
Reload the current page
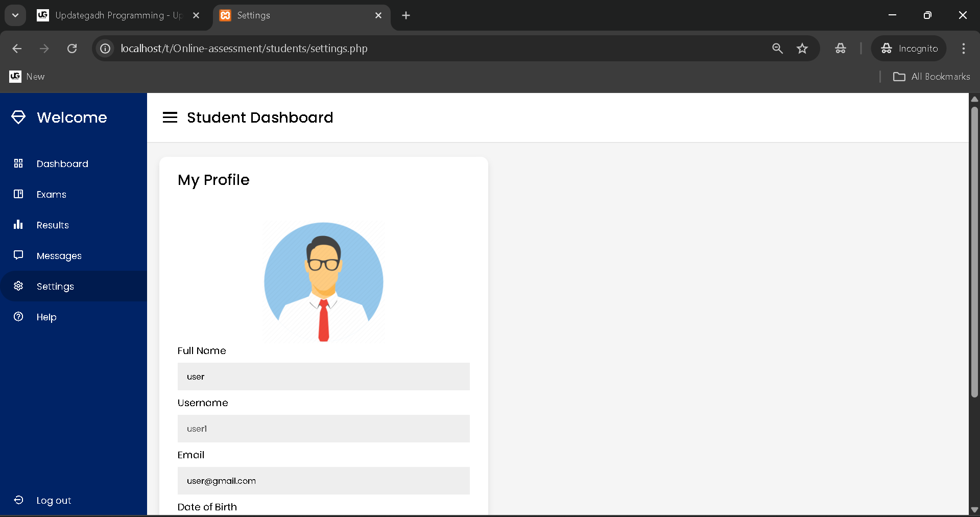coord(72,49)
